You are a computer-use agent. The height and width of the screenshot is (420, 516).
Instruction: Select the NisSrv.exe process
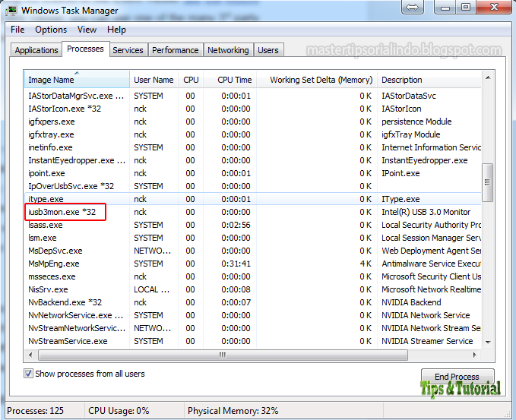click(x=252, y=289)
